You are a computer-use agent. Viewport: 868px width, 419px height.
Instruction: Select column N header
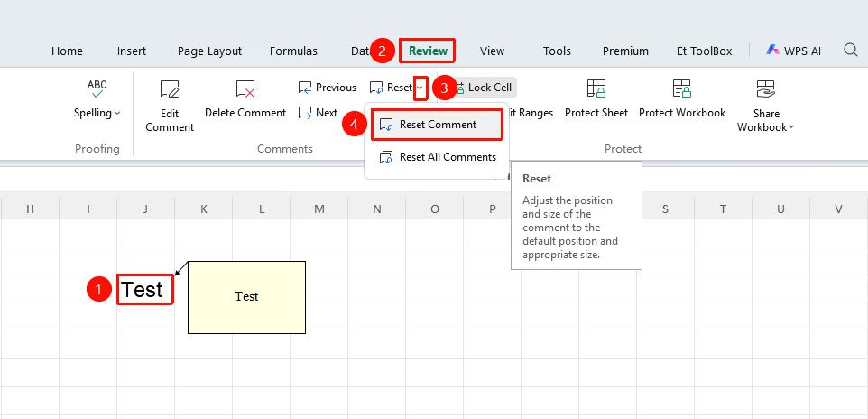(377, 209)
